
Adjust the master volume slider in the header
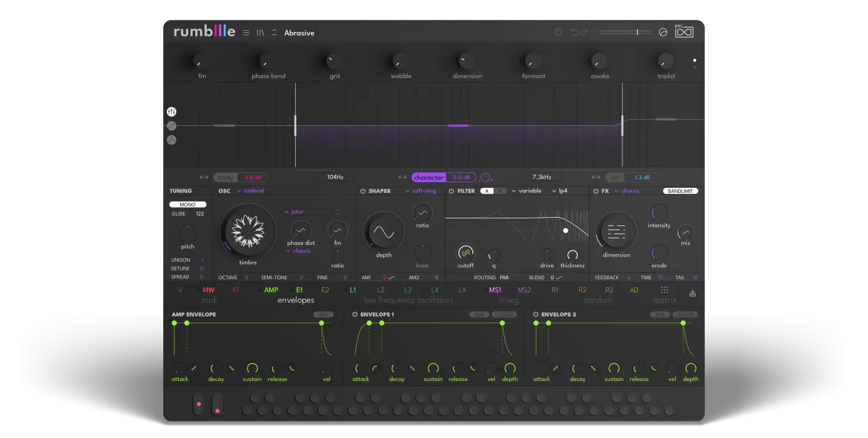[625, 32]
